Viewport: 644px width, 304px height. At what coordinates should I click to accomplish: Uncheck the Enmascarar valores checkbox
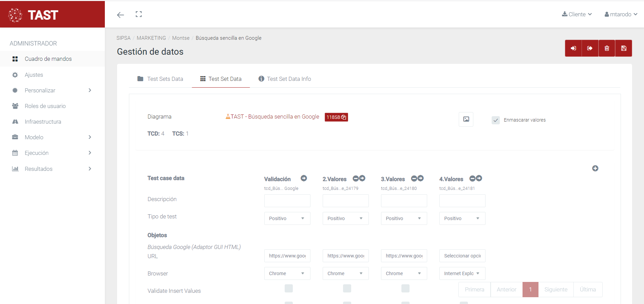tap(495, 120)
